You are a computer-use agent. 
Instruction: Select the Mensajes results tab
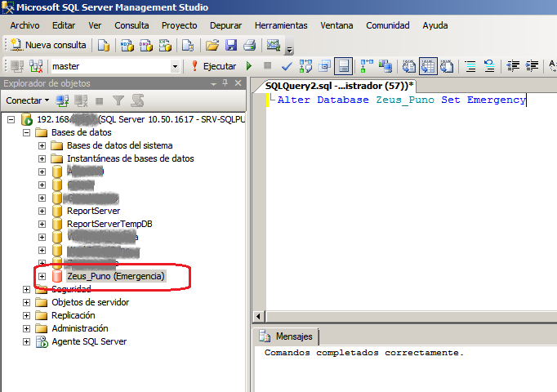click(x=287, y=336)
